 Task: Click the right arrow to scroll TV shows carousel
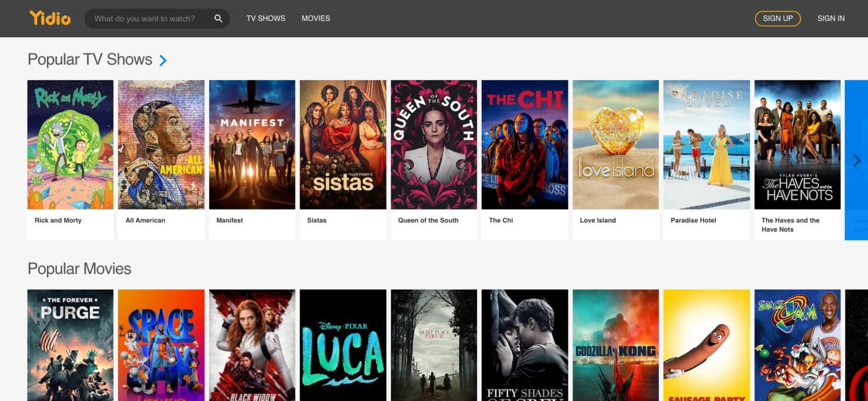pos(857,160)
